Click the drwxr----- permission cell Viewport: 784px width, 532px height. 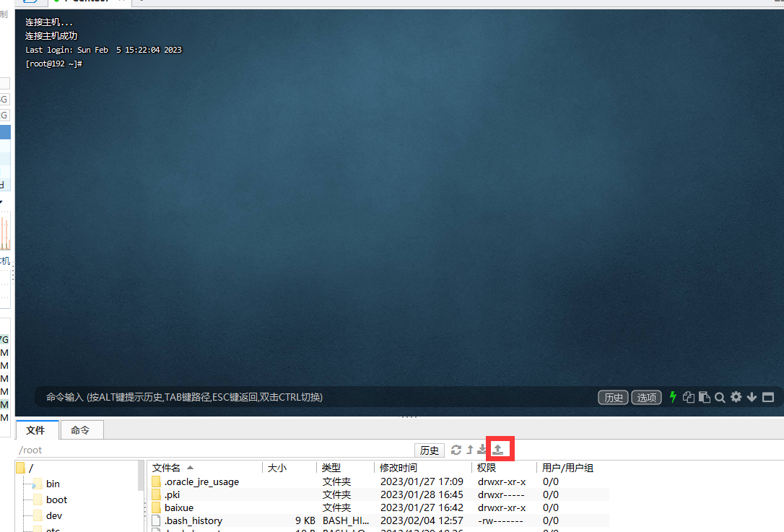tap(501, 494)
